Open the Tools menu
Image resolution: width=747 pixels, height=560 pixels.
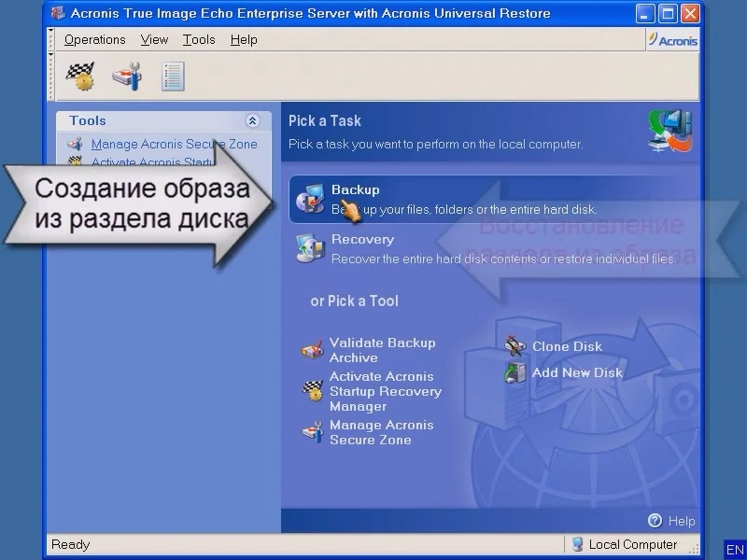click(x=199, y=39)
